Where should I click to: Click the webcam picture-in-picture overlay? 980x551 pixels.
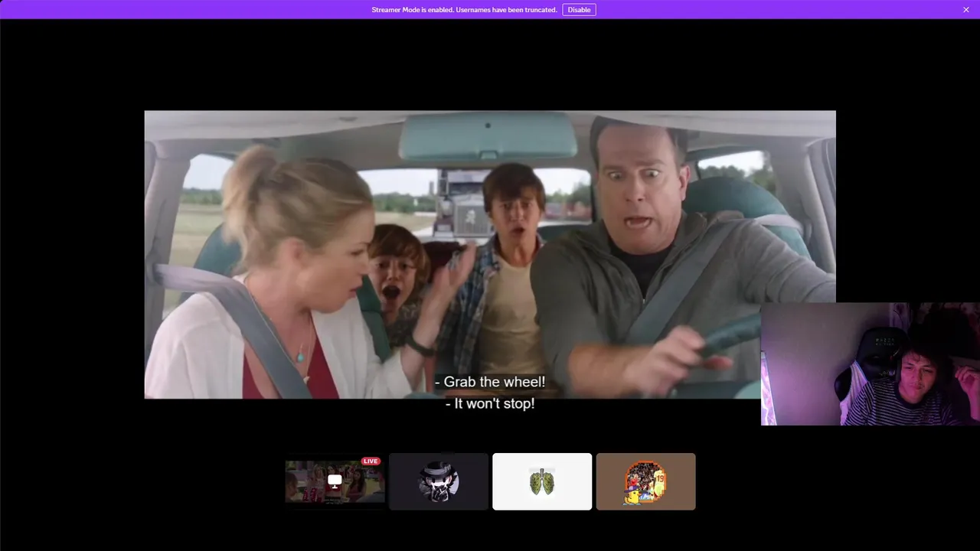[x=871, y=364]
